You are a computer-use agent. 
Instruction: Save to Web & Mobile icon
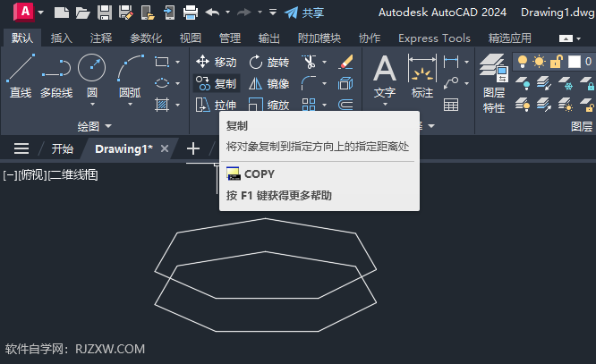[169, 13]
